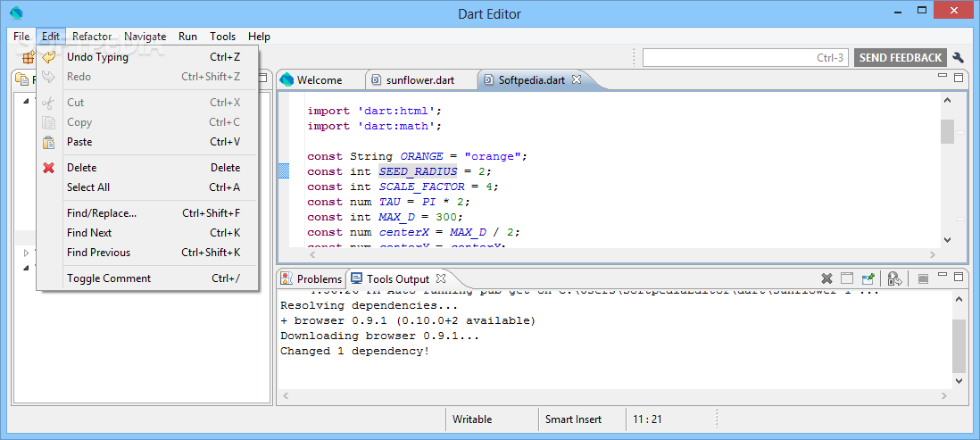Click the 11 : 21 cursor position

[647, 419]
